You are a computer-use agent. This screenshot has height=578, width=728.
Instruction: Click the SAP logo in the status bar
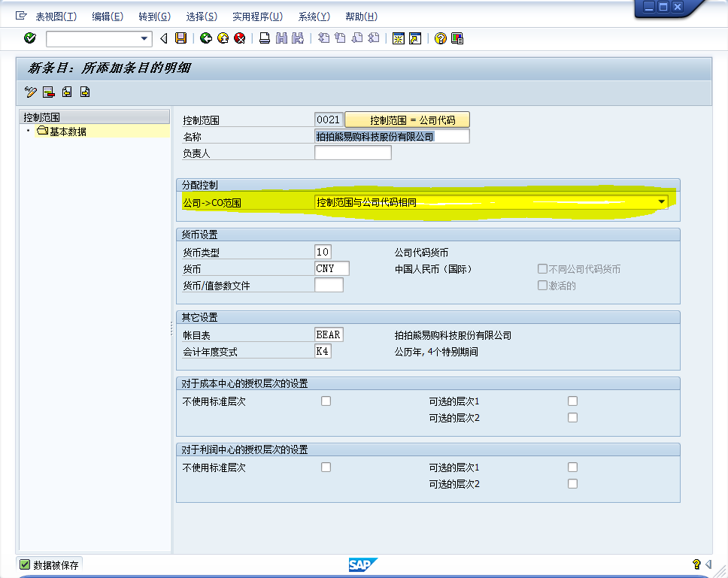tap(363, 564)
